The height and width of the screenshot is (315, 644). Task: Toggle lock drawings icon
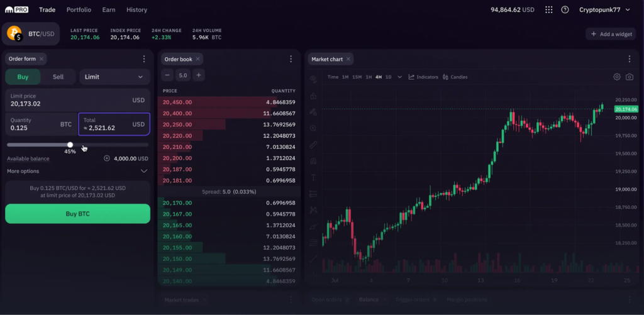point(313,96)
